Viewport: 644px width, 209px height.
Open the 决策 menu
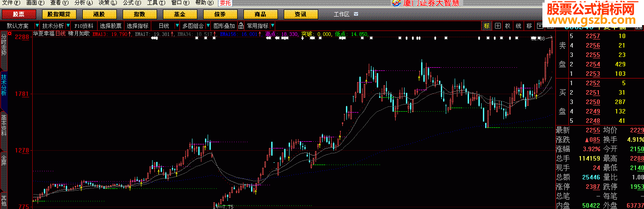tap(108, 3)
